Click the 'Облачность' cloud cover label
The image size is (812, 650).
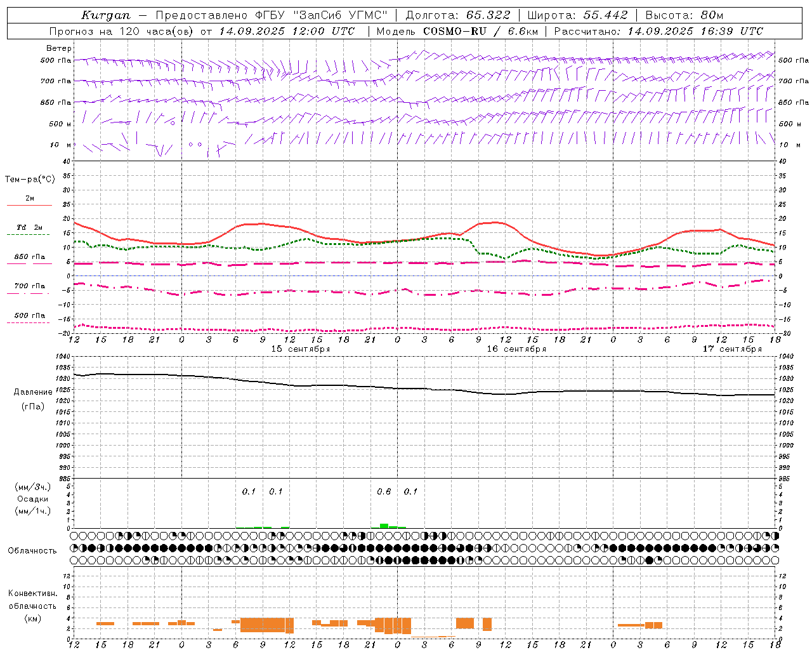pyautogui.click(x=32, y=550)
